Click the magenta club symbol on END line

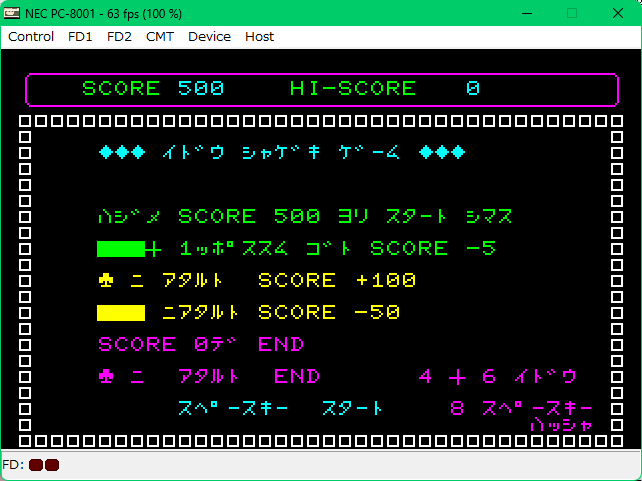pyautogui.click(x=106, y=377)
